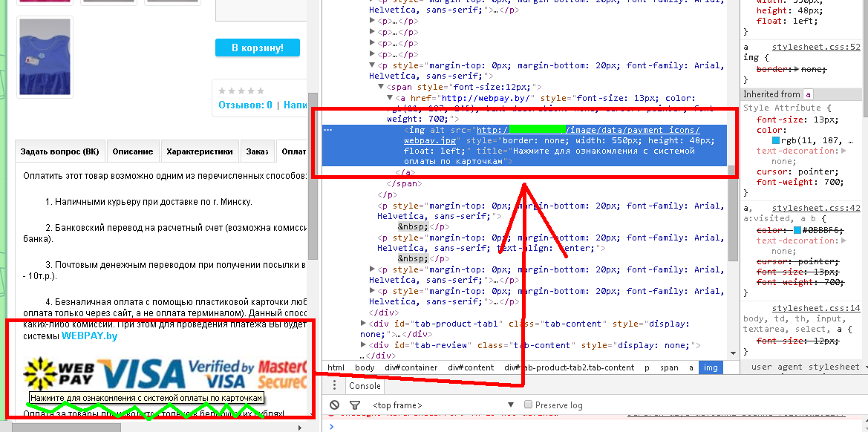868x432 pixels.
Task: Select the Console drawer tab
Action: pos(365,386)
